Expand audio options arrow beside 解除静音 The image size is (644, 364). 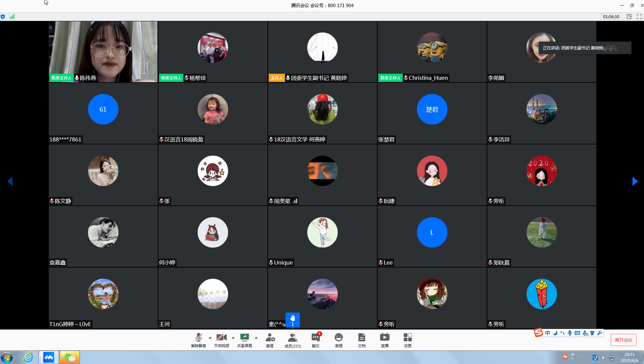(210, 338)
